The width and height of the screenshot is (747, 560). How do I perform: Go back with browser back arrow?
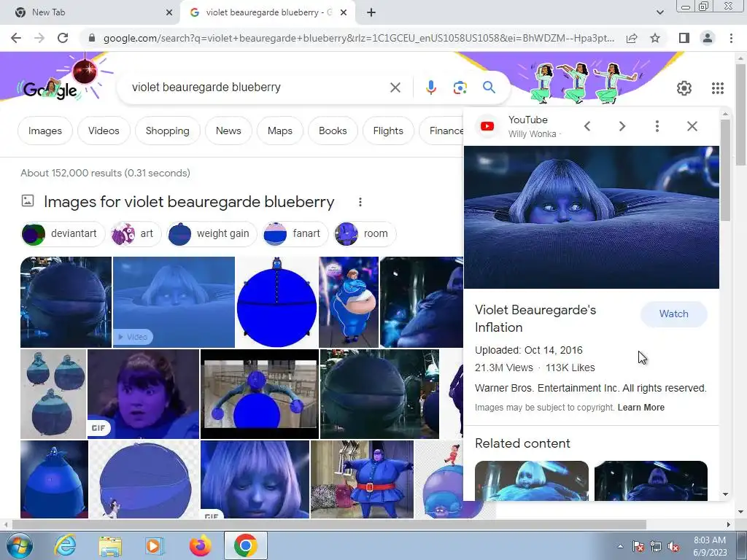16,38
